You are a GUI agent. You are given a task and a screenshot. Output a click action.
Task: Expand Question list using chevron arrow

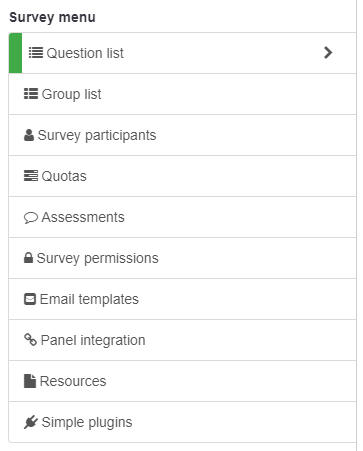tap(328, 53)
